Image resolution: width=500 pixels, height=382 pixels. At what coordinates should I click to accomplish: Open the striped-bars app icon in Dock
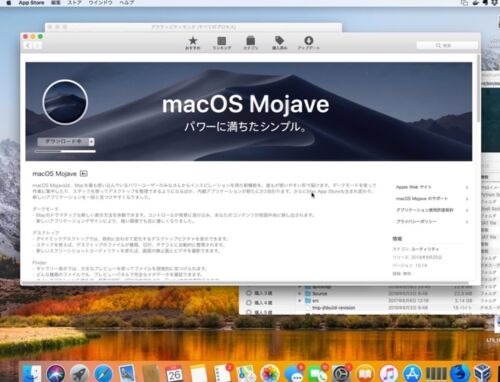click(436, 373)
